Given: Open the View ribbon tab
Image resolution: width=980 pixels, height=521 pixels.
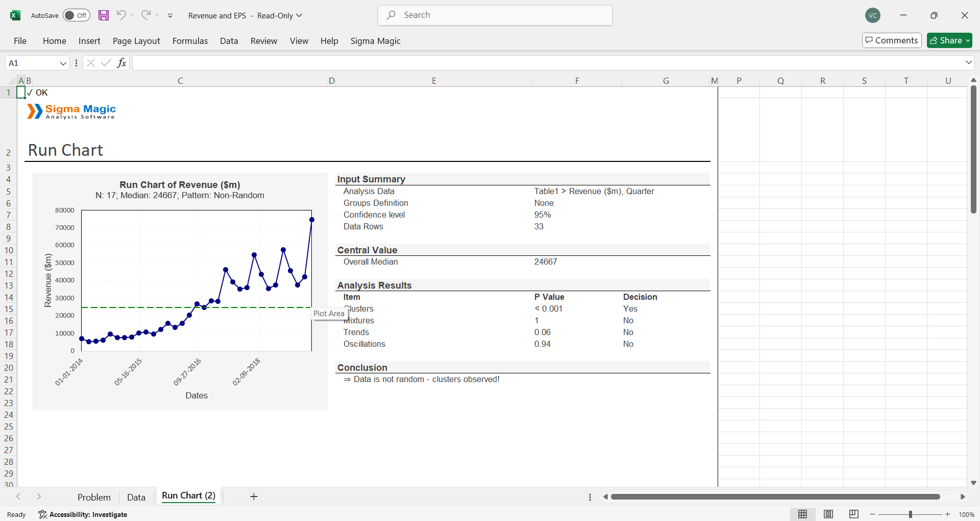Looking at the screenshot, I should 299,41.
